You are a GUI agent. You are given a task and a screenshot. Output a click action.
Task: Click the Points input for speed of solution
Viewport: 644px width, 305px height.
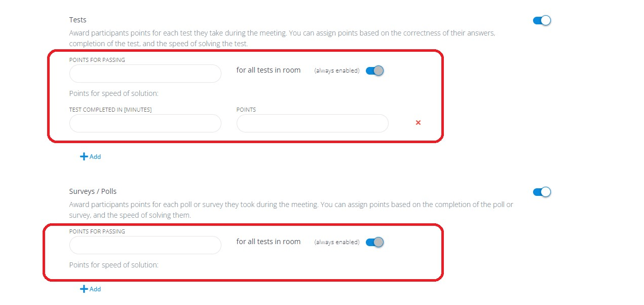312,123
